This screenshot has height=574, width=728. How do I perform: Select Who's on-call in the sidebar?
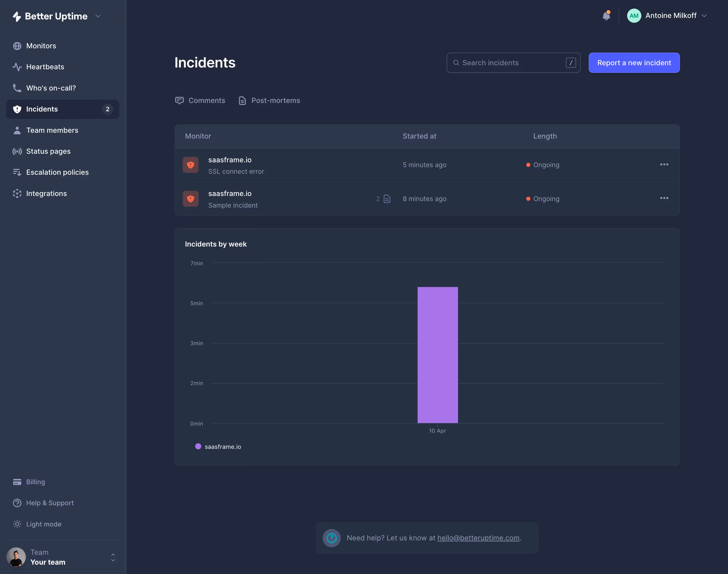pos(51,88)
